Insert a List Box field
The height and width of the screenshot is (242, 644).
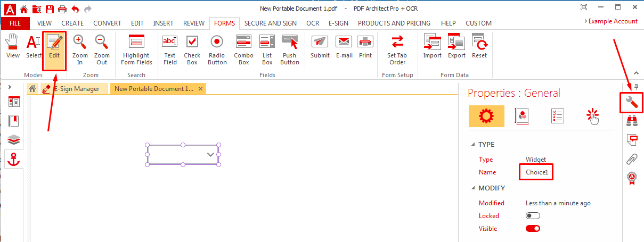pyautogui.click(x=267, y=49)
